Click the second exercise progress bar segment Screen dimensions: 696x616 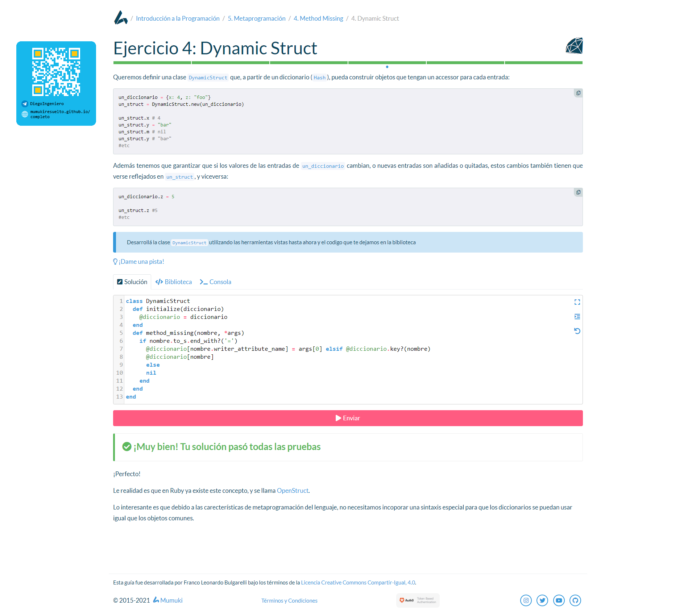point(231,63)
